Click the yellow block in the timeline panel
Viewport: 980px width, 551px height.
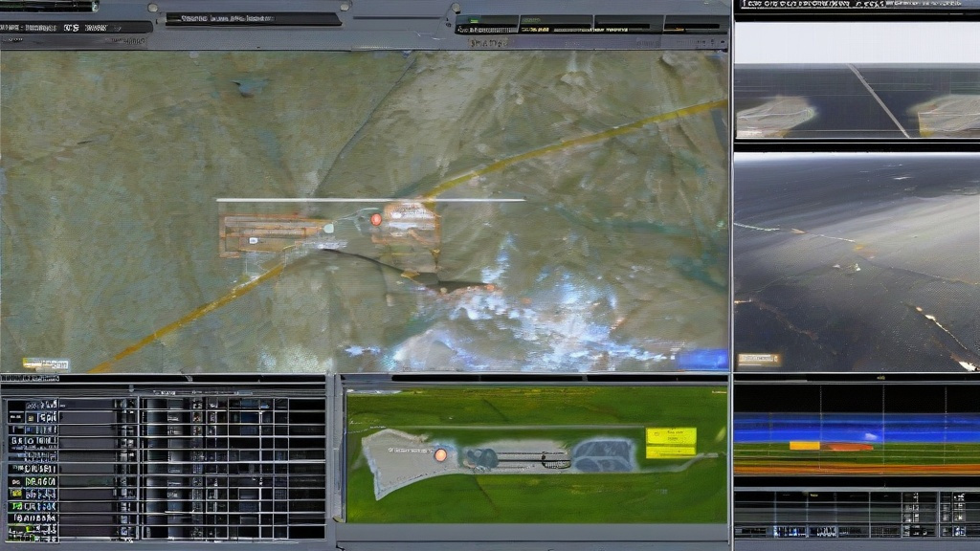804,445
